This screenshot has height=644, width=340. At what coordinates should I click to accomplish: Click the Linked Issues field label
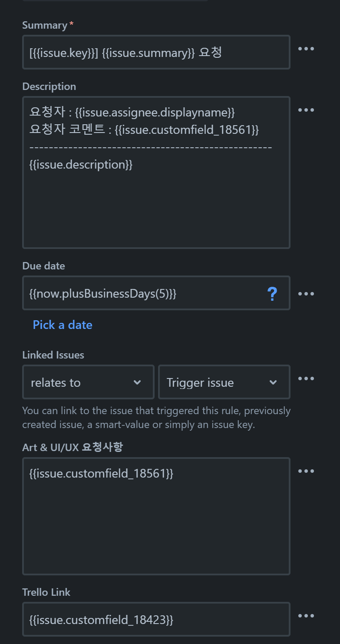(x=53, y=355)
